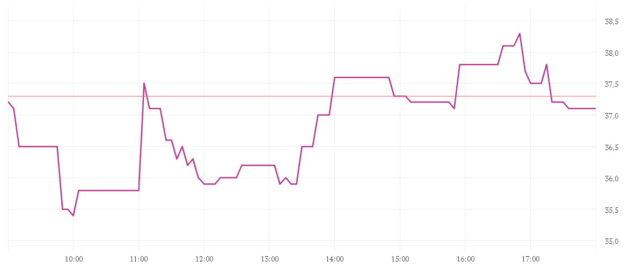Click the 14:00 time axis label
This screenshot has width=644, height=268.
tap(335, 259)
